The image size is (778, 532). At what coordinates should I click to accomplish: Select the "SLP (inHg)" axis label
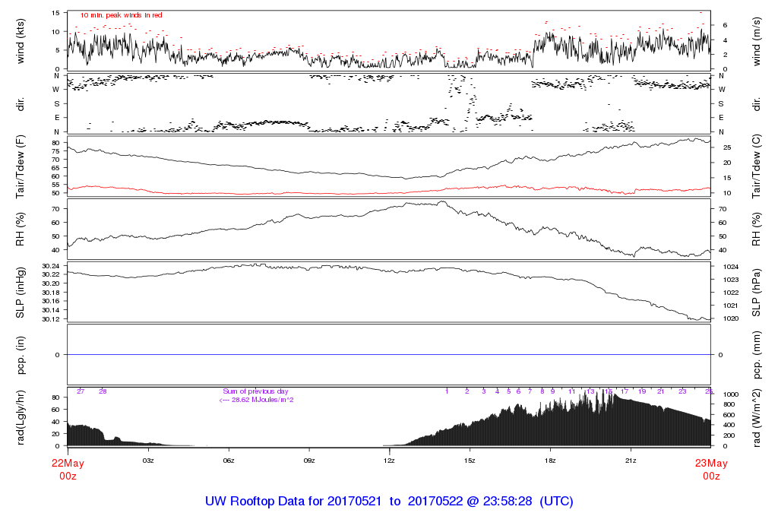point(21,293)
